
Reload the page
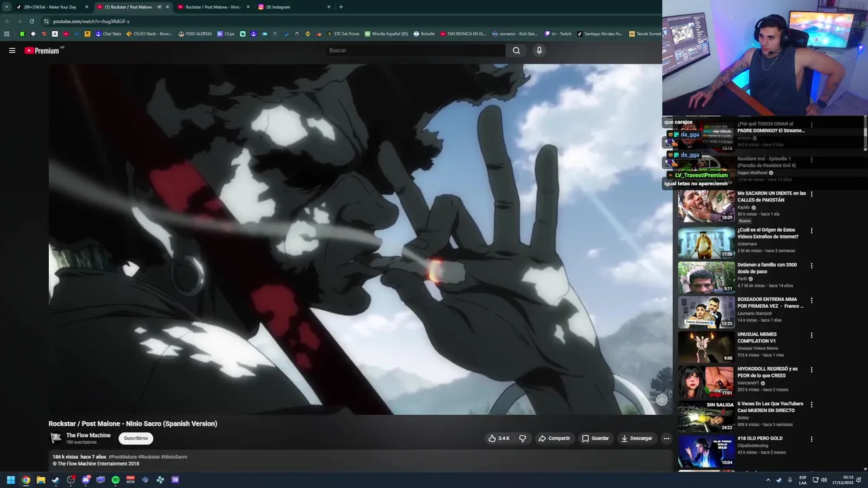tap(31, 21)
